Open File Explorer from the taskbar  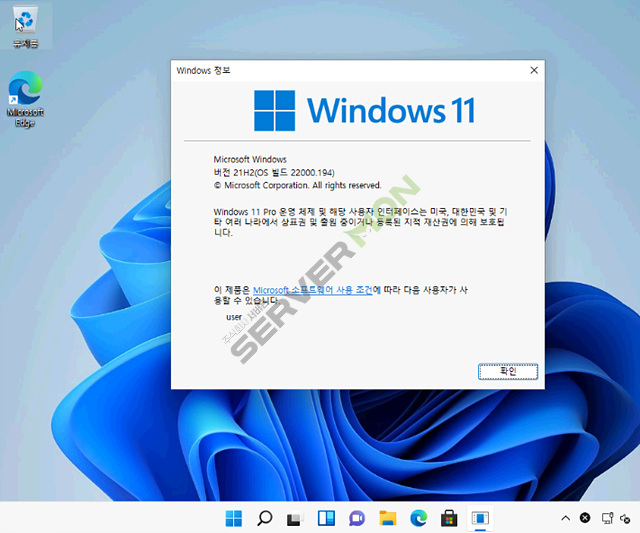click(x=388, y=518)
